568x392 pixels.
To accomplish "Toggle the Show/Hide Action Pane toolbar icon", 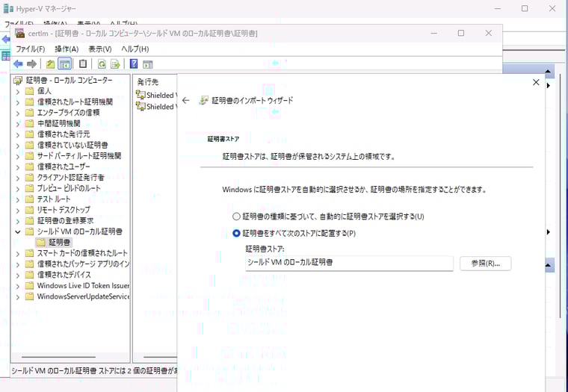I will tap(148, 64).
